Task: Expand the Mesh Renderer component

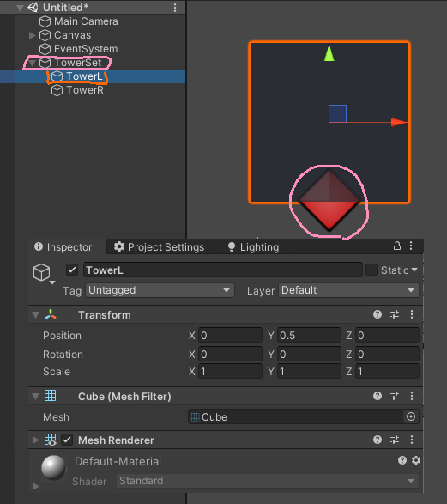Action: (x=36, y=440)
